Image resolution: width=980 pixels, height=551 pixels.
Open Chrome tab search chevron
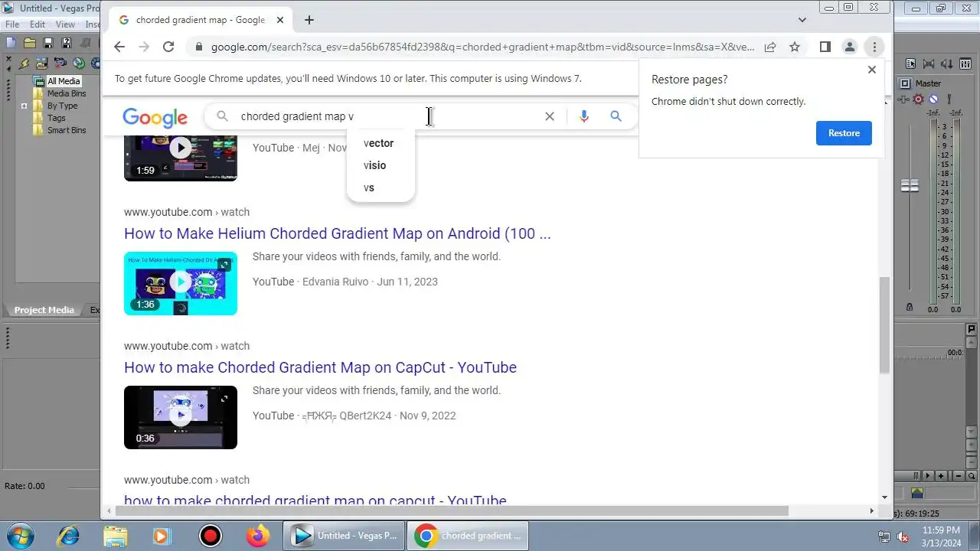(802, 20)
